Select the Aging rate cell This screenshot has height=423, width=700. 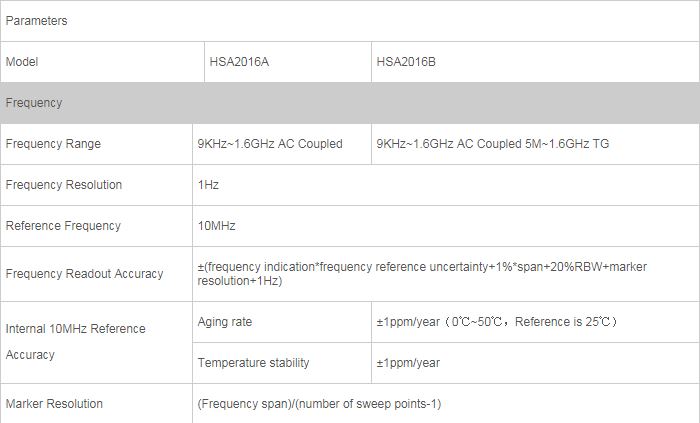click(225, 322)
